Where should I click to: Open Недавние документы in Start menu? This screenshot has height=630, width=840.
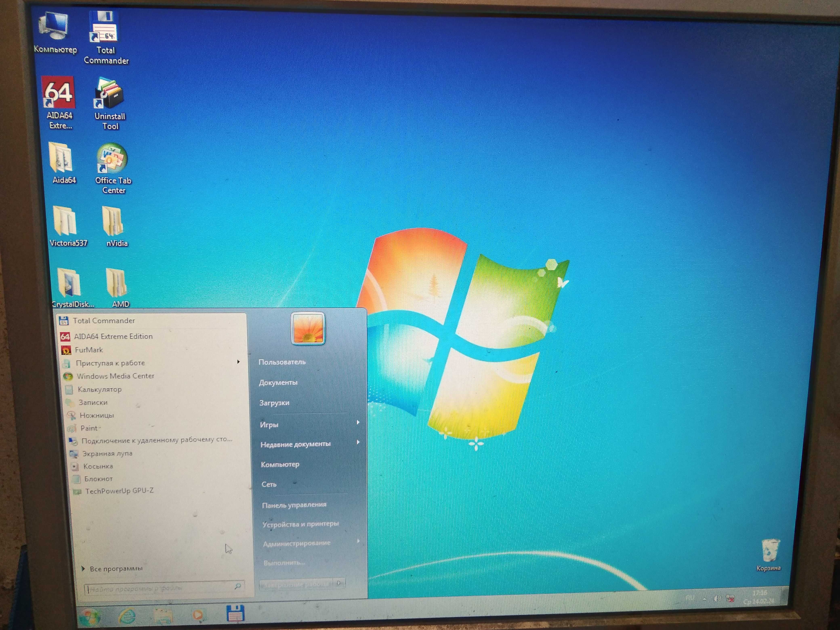(x=295, y=444)
